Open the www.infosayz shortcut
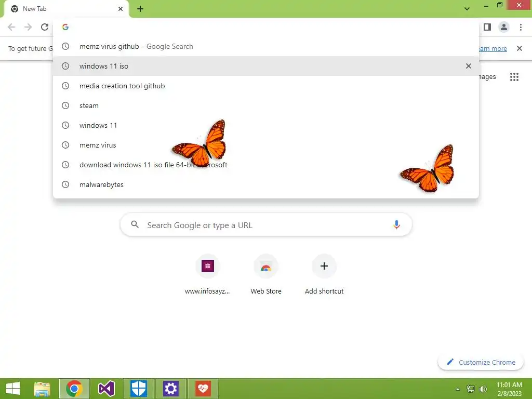The width and height of the screenshot is (532, 399). tap(207, 275)
